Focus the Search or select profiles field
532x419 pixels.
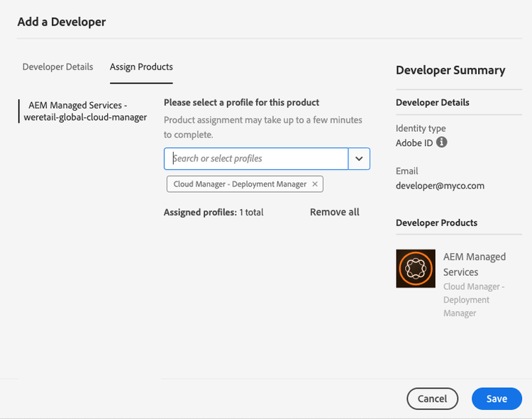tap(256, 159)
